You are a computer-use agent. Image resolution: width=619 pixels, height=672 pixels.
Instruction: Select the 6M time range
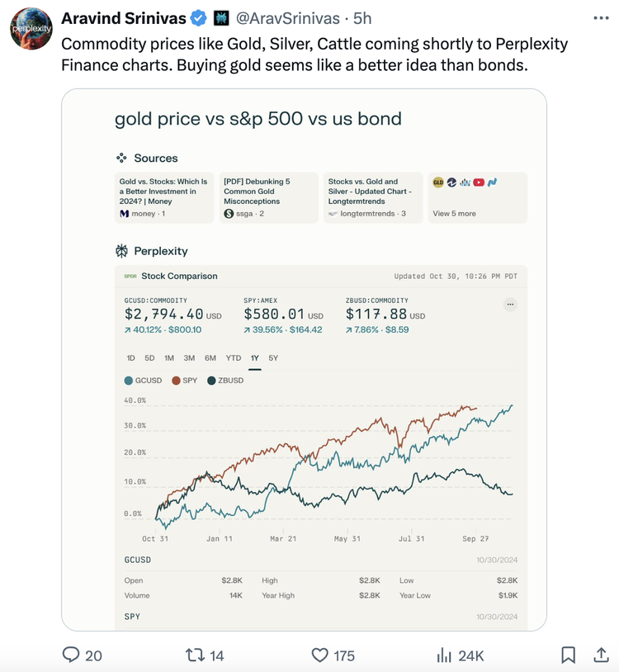coord(210,357)
